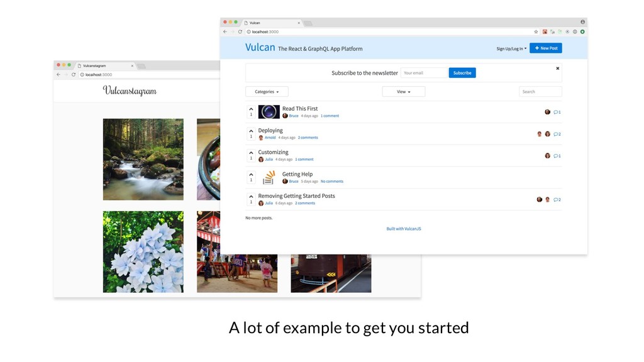This screenshot has height=362, width=644.
Task: Click the Search input field
Action: 540,92
